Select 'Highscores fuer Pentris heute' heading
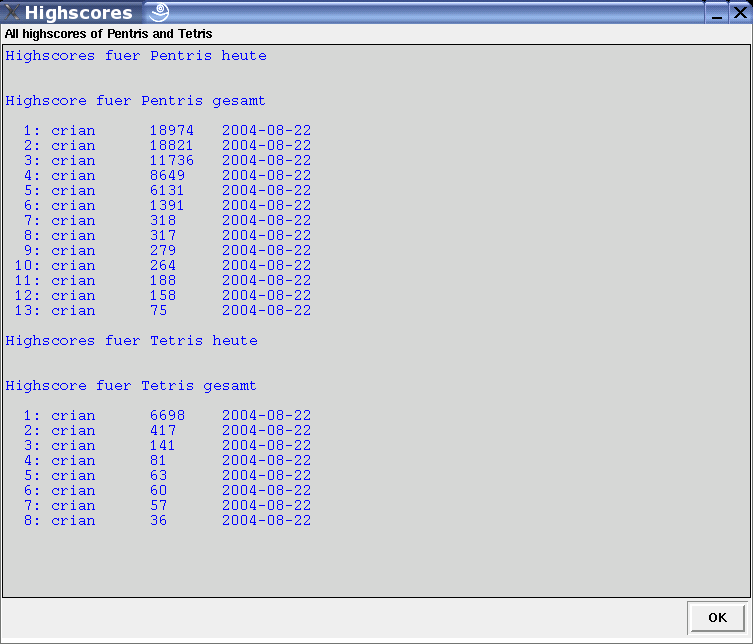The image size is (753, 644). (136, 56)
